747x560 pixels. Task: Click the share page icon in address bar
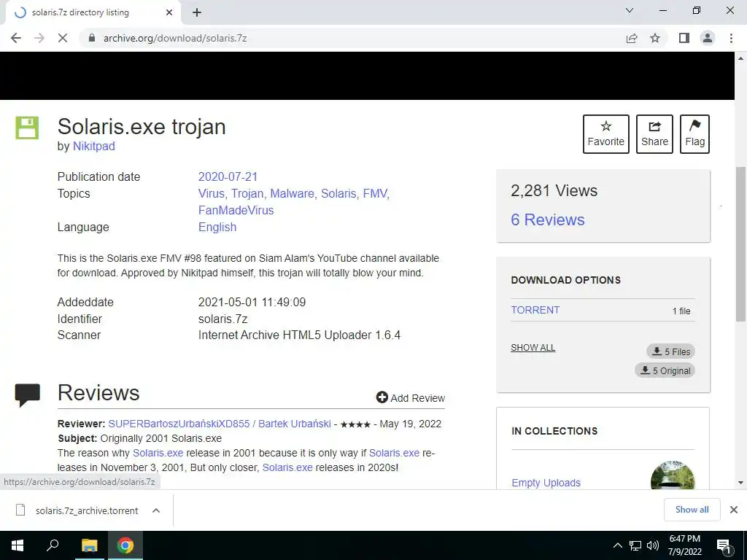coord(632,38)
